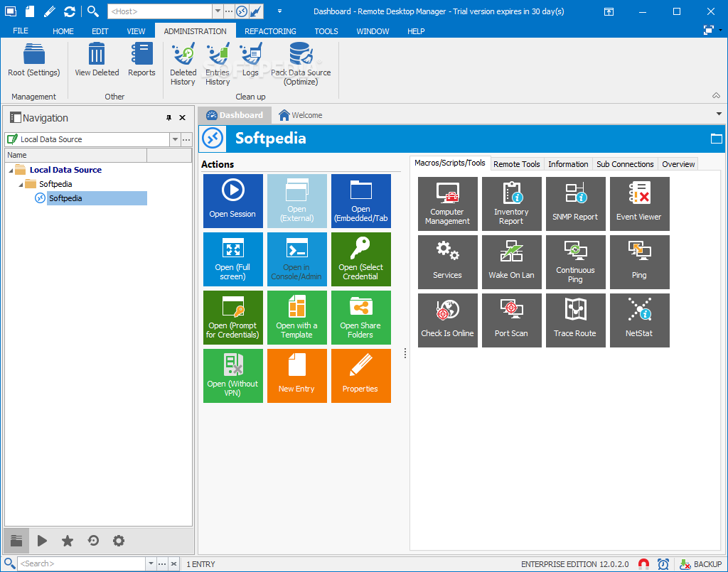Launch Computer Management tool

click(x=448, y=204)
